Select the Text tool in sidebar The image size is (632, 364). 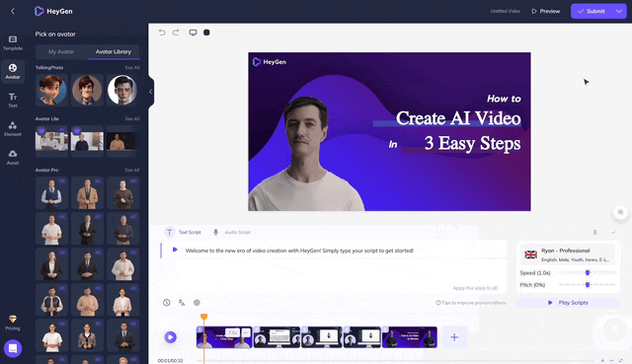click(x=13, y=100)
